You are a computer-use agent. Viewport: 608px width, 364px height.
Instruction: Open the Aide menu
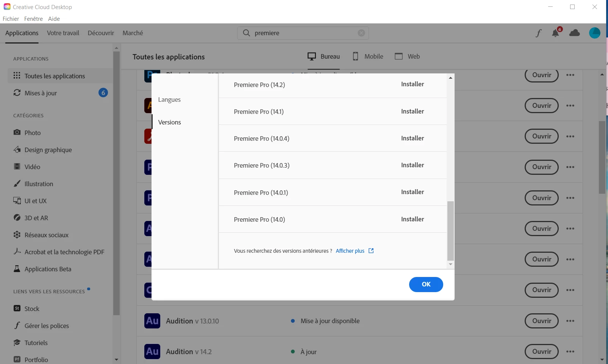[54, 19]
